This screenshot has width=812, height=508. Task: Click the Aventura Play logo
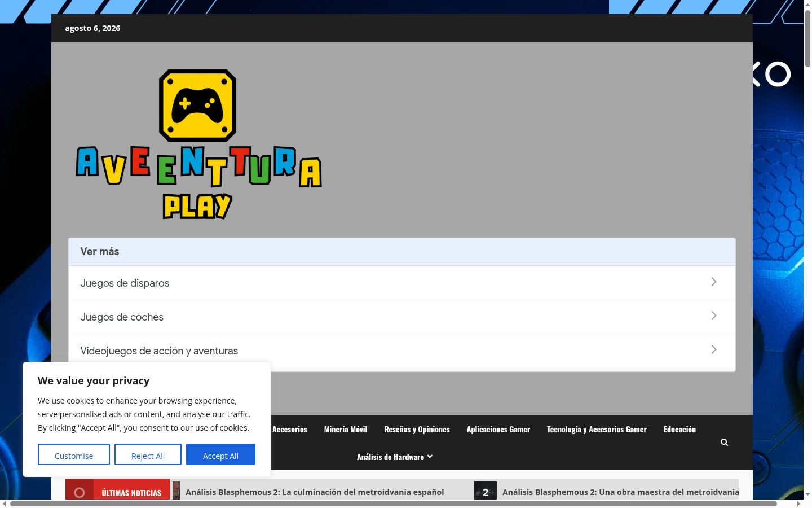point(198,144)
